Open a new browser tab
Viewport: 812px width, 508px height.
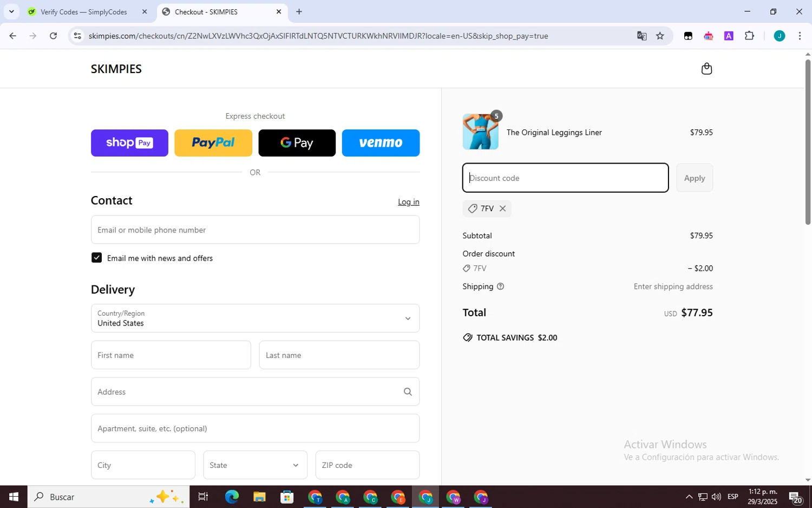point(299,11)
